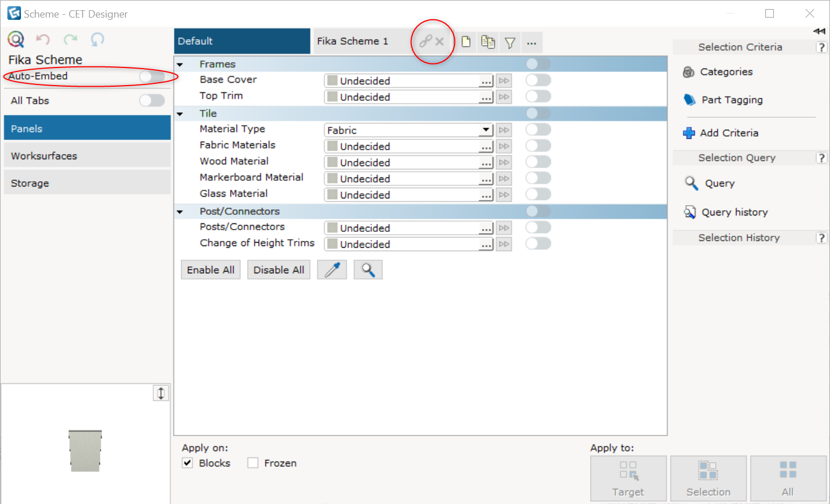Check the Frozen checkbox
This screenshot has height=504, width=830.
click(253, 463)
